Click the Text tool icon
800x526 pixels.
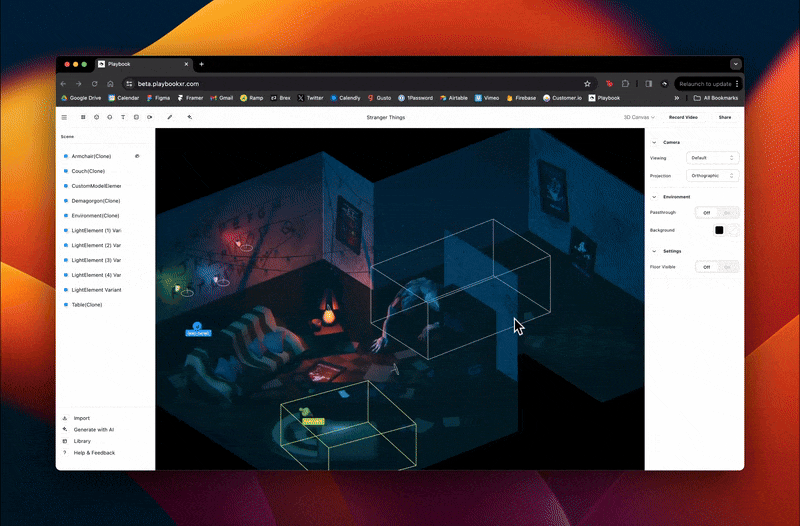tap(123, 117)
